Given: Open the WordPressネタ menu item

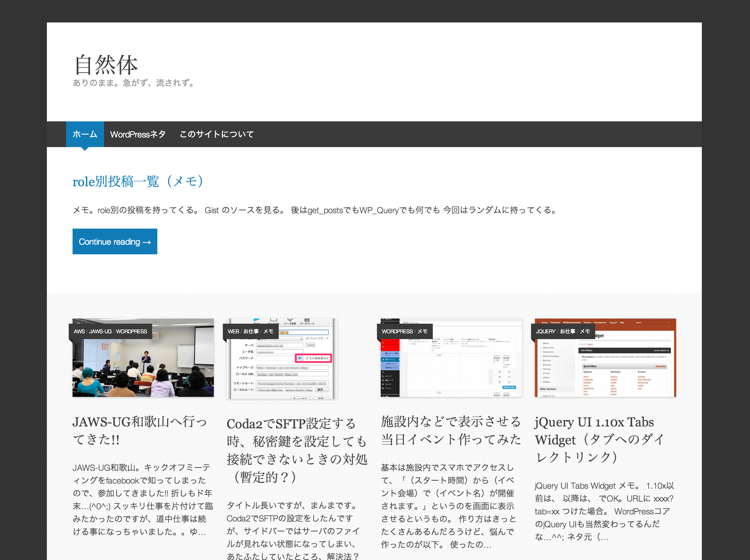Looking at the screenshot, I should (138, 134).
